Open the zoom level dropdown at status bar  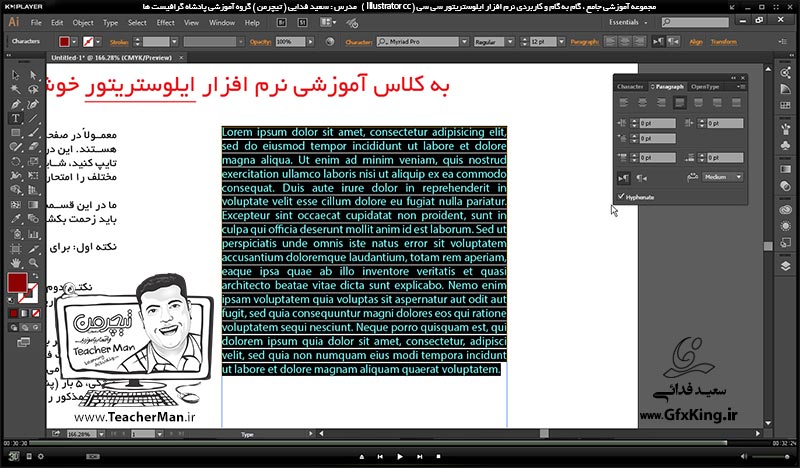(x=102, y=434)
